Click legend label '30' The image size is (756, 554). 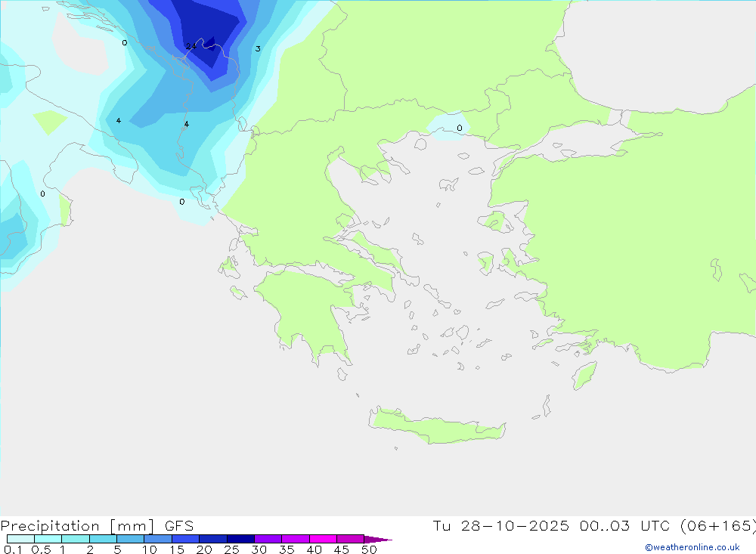(x=259, y=549)
